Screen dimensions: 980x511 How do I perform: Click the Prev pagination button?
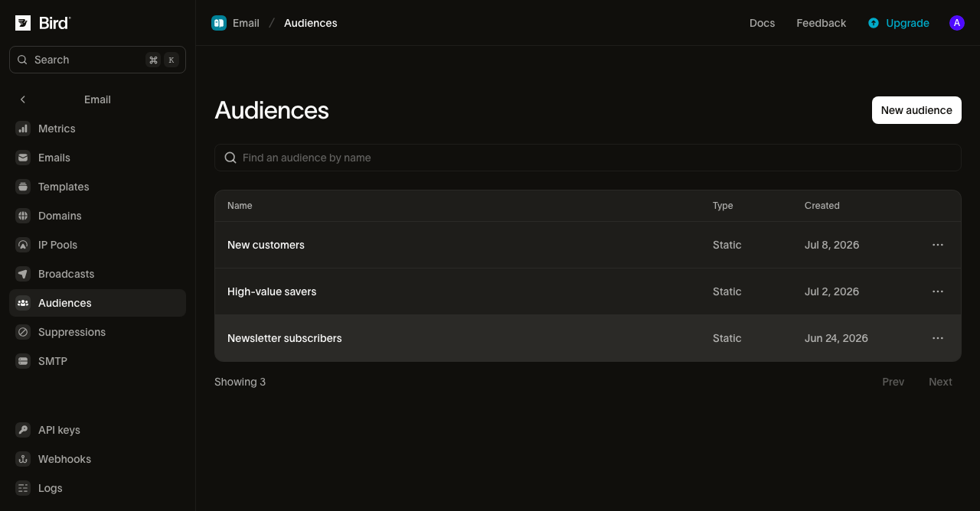coord(893,382)
